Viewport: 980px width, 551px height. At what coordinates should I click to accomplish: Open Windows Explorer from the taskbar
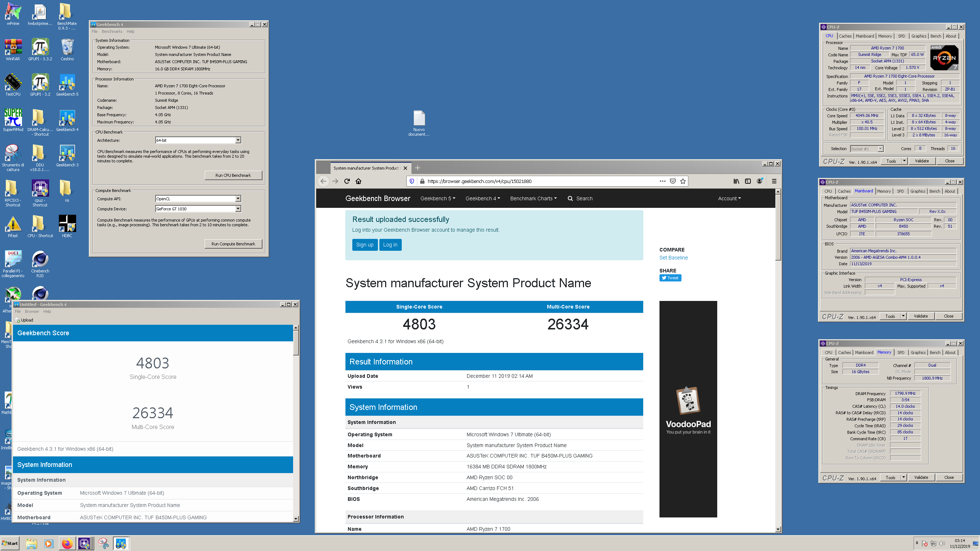pyautogui.click(x=31, y=543)
